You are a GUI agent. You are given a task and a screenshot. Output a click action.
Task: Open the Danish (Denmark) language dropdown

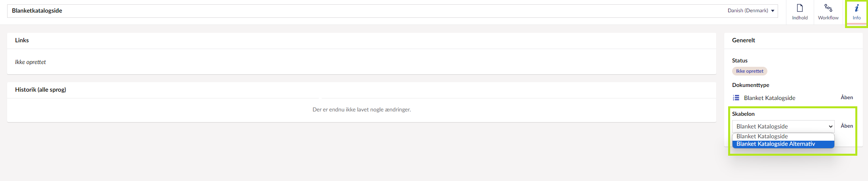[x=751, y=11]
